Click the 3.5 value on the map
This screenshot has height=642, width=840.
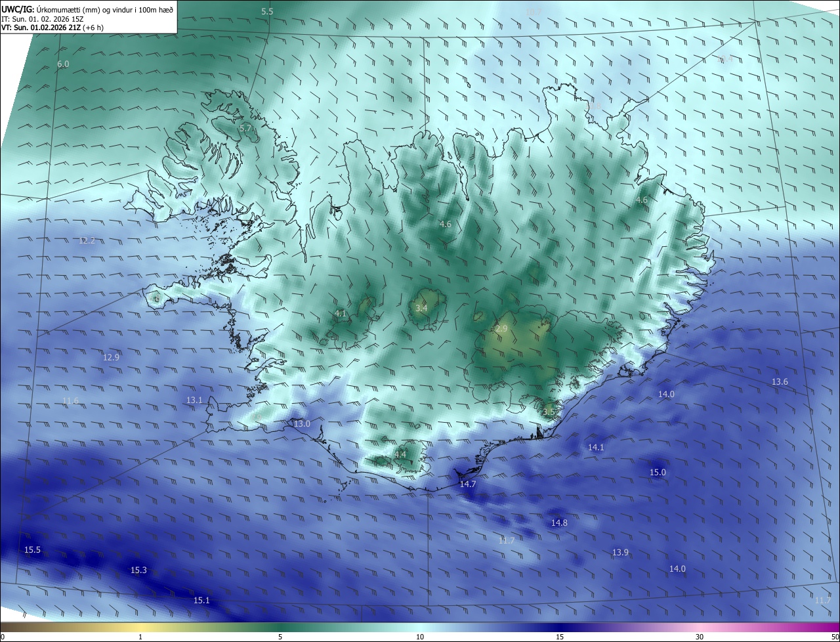549,412
